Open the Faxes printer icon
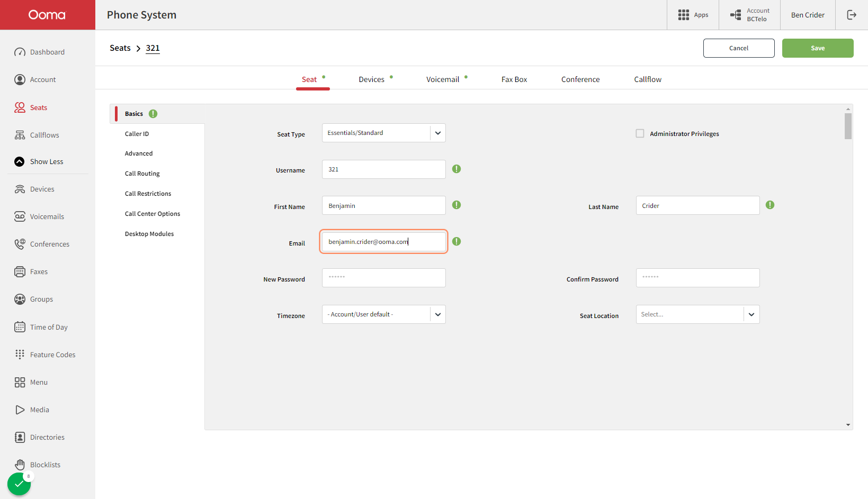868x499 pixels. pos(20,271)
